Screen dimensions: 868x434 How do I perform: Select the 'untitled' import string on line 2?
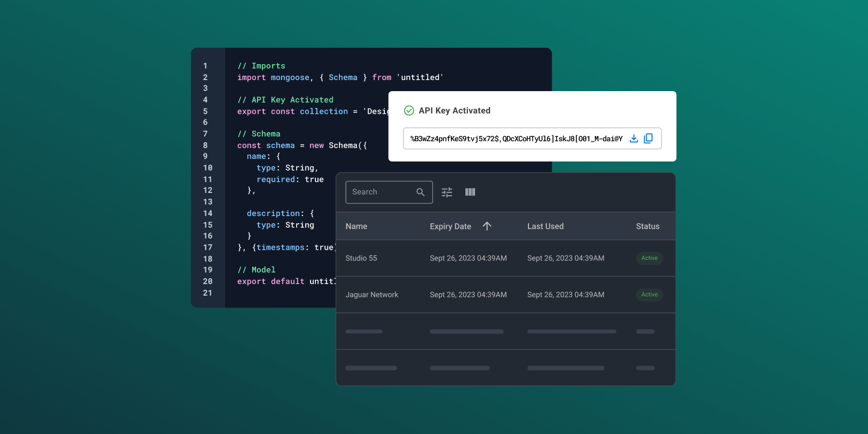(419, 77)
